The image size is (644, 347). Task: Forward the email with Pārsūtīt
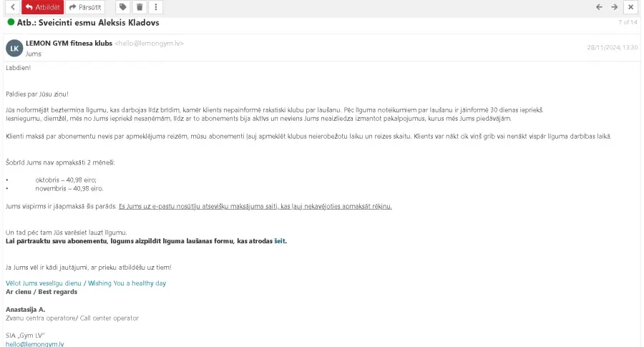point(85,7)
